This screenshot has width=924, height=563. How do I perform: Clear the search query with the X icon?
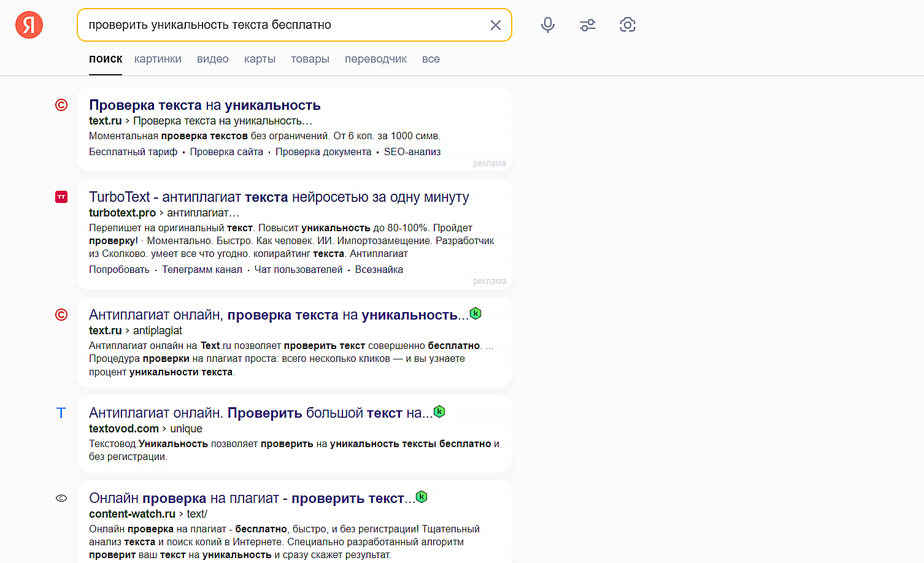pos(496,25)
